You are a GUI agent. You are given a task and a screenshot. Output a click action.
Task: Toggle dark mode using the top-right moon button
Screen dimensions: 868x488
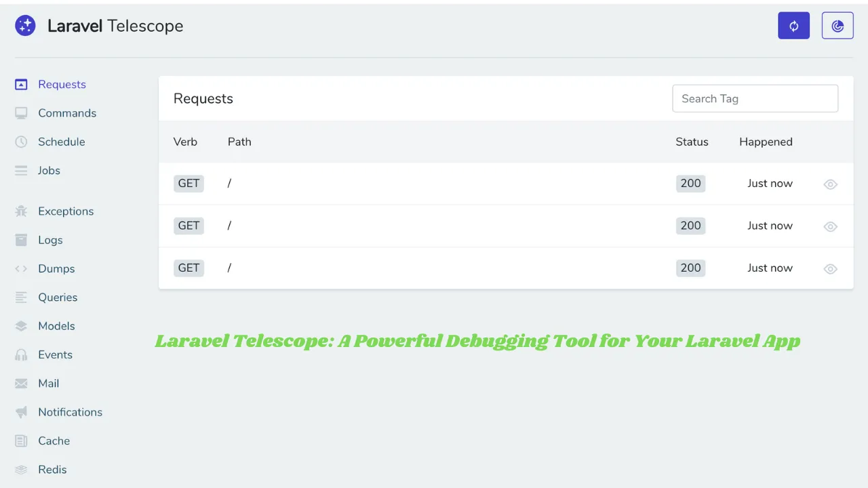[x=837, y=25]
